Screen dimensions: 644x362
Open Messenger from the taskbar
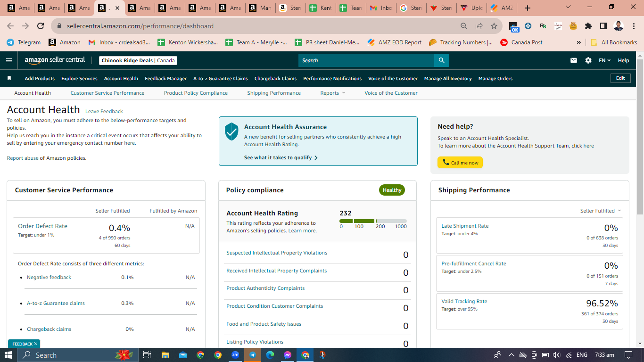tap(288, 355)
